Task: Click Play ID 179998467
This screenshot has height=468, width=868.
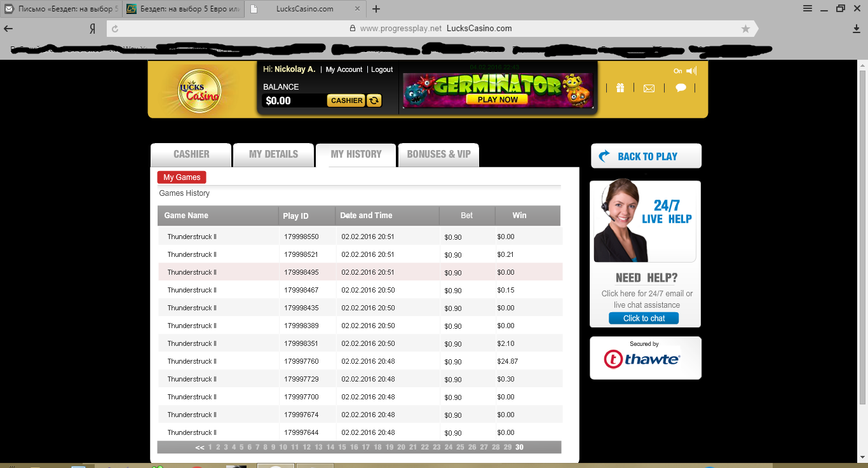Action: point(301,291)
